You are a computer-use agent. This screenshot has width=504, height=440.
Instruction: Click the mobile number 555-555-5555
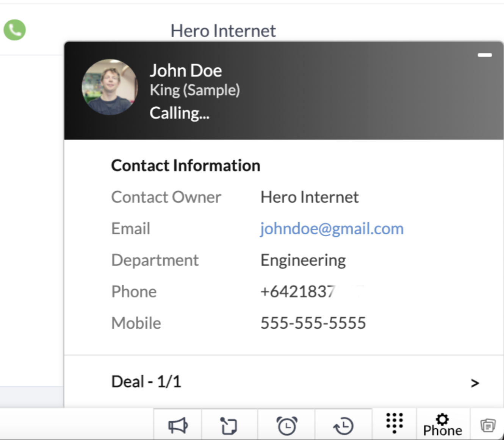313,323
